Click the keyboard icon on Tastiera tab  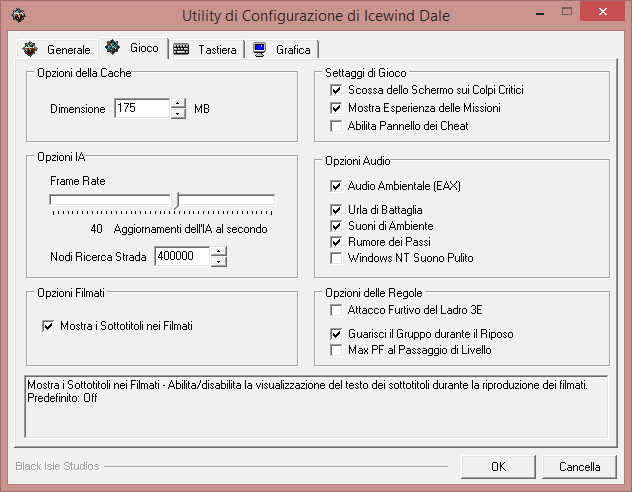(181, 49)
